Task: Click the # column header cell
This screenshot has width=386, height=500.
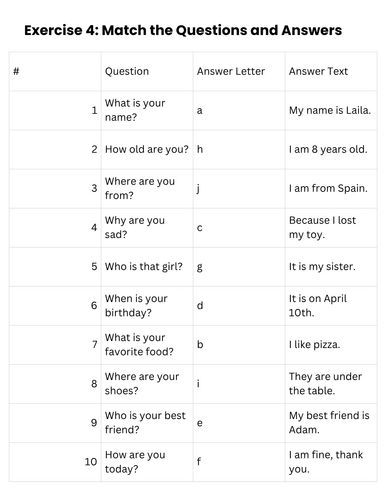Action: point(55,71)
